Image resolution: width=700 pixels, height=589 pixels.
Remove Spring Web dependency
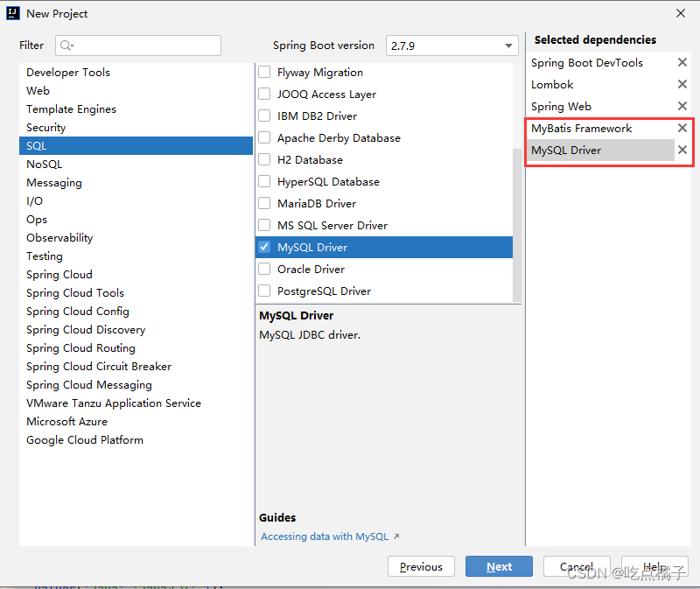pyautogui.click(x=682, y=106)
